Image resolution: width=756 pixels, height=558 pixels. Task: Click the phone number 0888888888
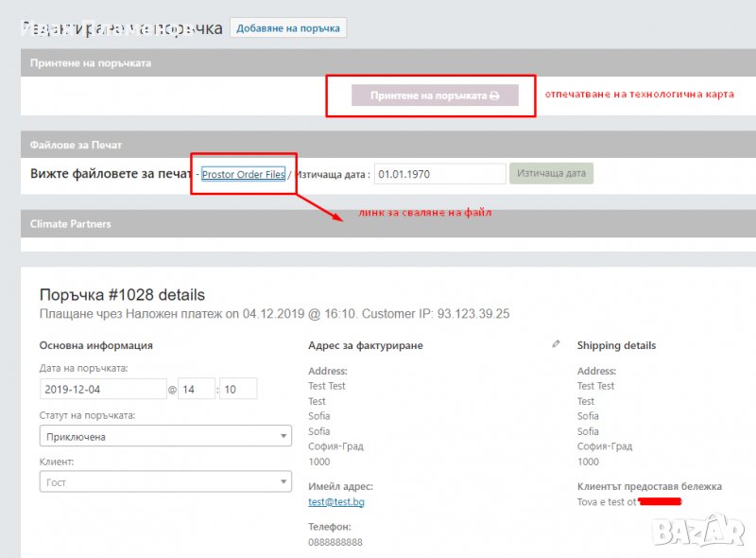pyautogui.click(x=335, y=542)
